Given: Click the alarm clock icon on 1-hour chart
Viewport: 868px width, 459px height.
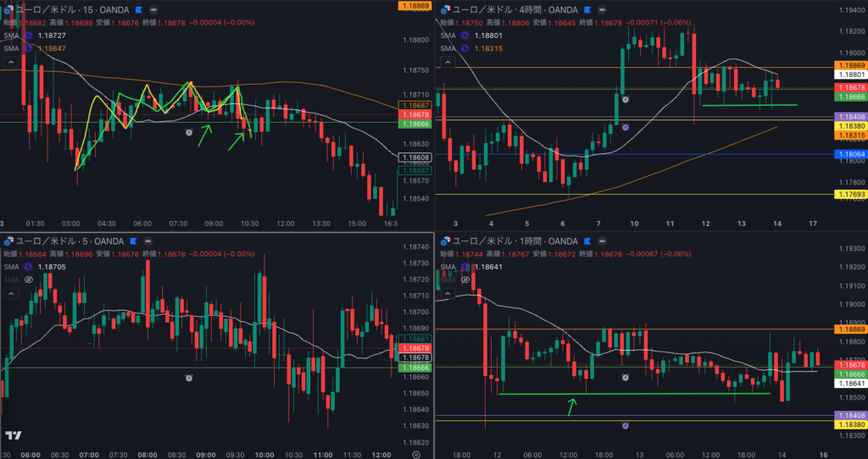Looking at the screenshot, I should tap(626, 376).
